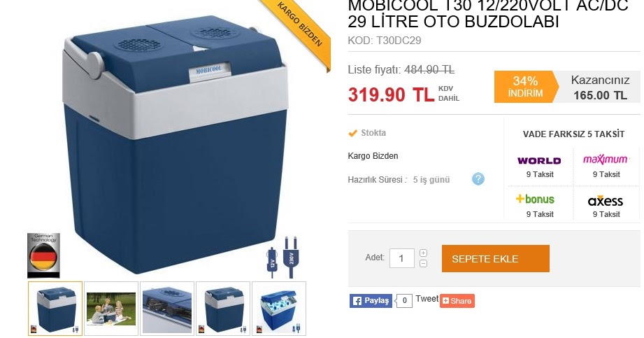Open the fourth closed cooler thumbnail
This screenshot has height=338, width=644.
coord(223,309)
